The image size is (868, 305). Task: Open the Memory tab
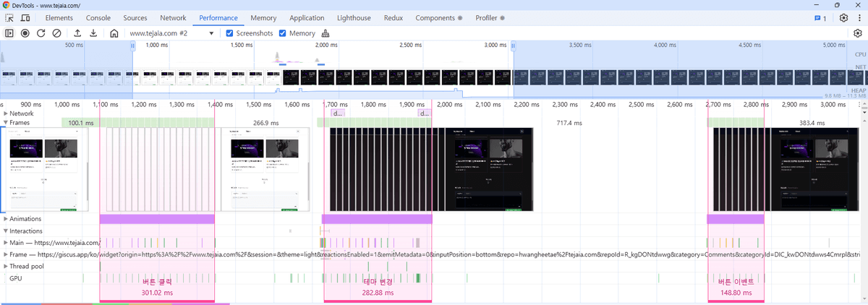tap(263, 17)
